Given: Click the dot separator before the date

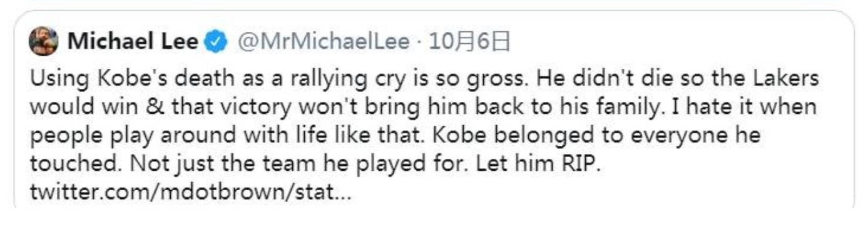Looking at the screenshot, I should 419,43.
